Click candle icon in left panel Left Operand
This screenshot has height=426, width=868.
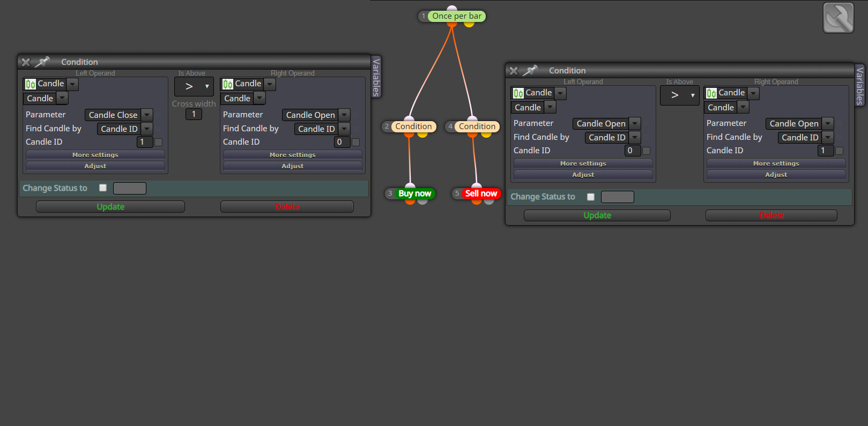click(x=31, y=84)
